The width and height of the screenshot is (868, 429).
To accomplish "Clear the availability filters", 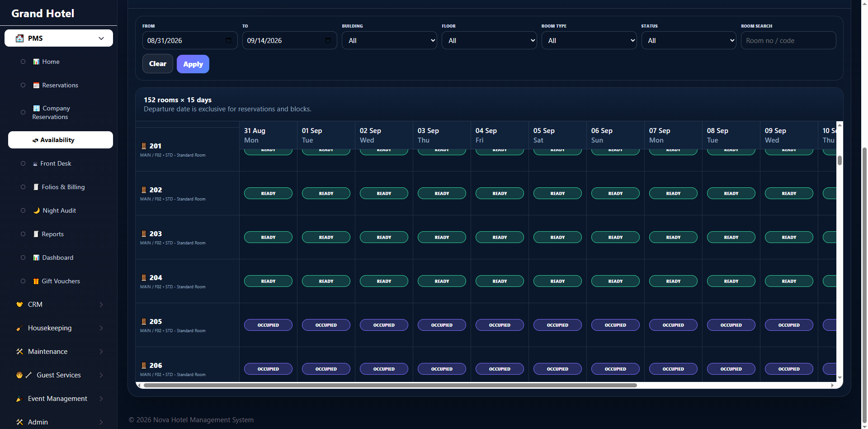I will pos(158,64).
